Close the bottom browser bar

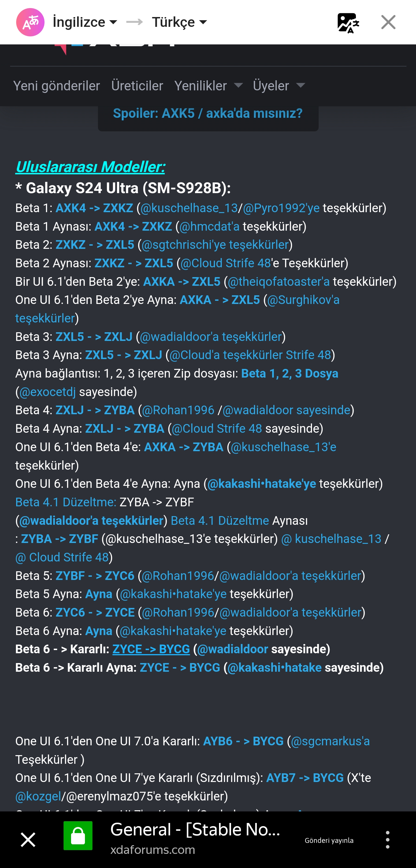[28, 839]
